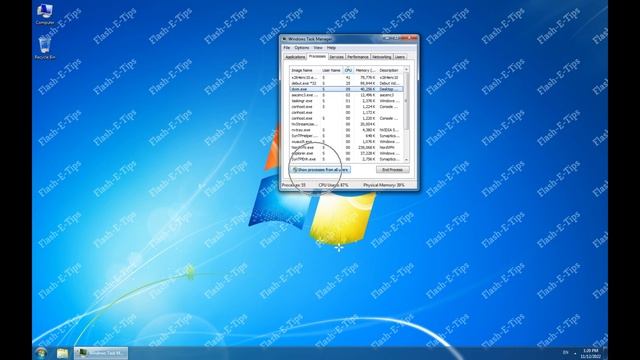Open the View menu in Task Manager
Image resolution: width=640 pixels, height=360 pixels.
click(318, 48)
